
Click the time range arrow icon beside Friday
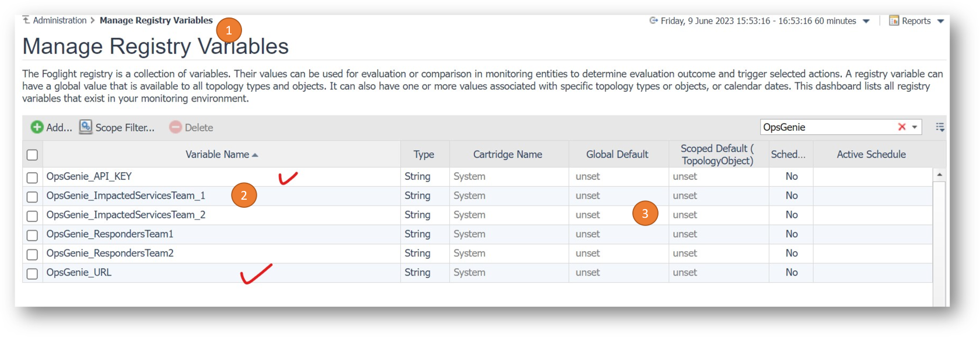click(x=653, y=20)
